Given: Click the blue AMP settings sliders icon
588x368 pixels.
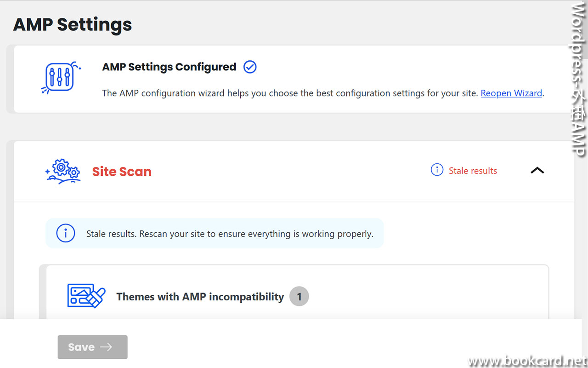Looking at the screenshot, I should point(61,78).
